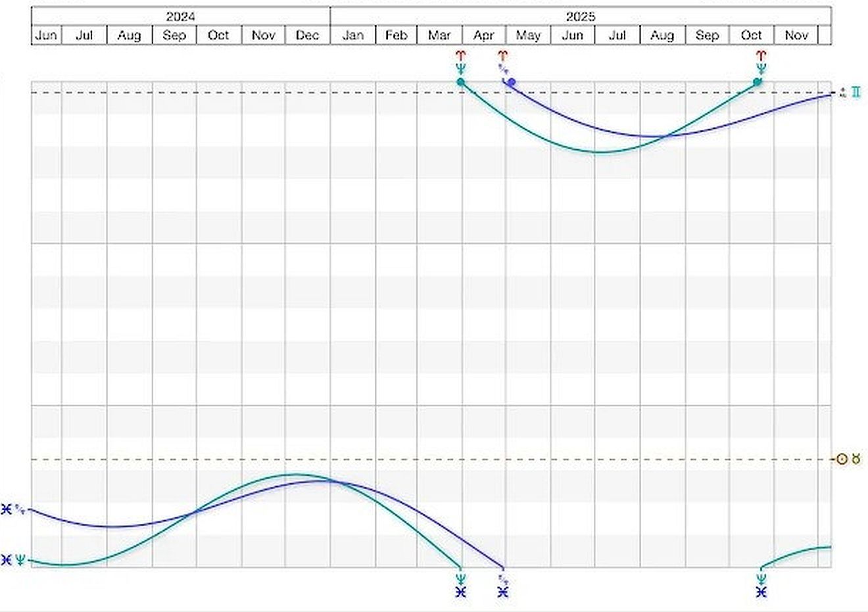The width and height of the screenshot is (868, 612).
Task: Click the Pisces glyph labeling the teal curve at left
Action: 7,560
